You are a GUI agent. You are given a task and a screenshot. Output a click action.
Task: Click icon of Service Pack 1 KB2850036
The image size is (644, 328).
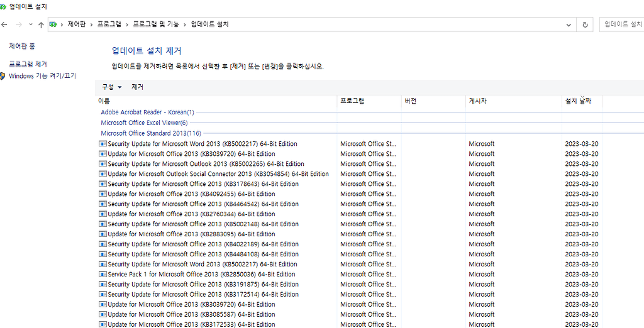(103, 274)
